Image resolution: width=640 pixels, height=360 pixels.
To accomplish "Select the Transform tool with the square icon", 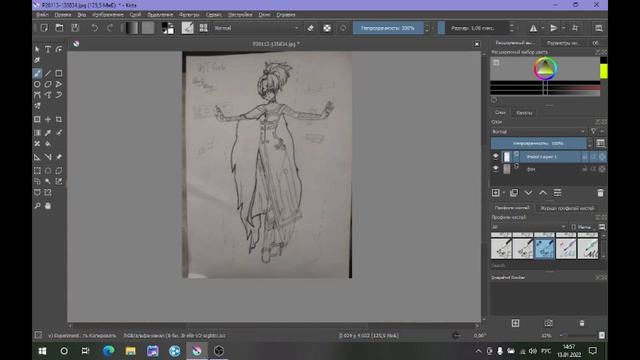I will click(37, 119).
